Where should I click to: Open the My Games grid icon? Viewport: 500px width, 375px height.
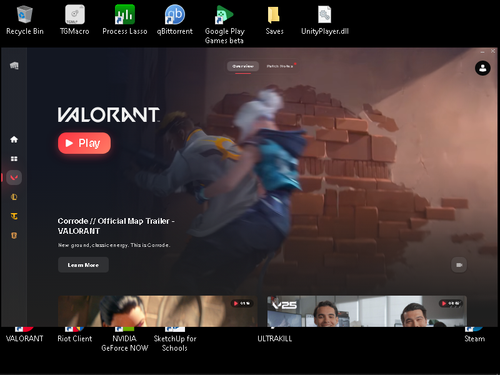14,159
